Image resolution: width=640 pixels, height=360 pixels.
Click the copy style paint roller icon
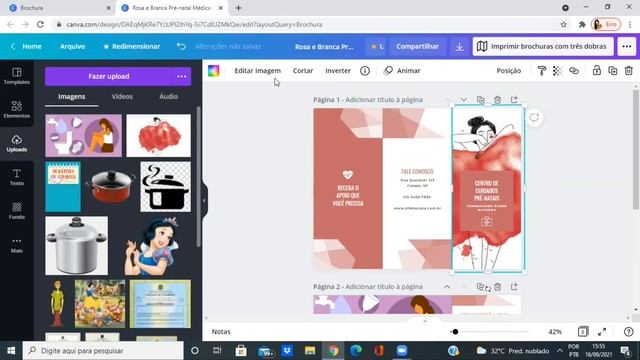point(542,71)
